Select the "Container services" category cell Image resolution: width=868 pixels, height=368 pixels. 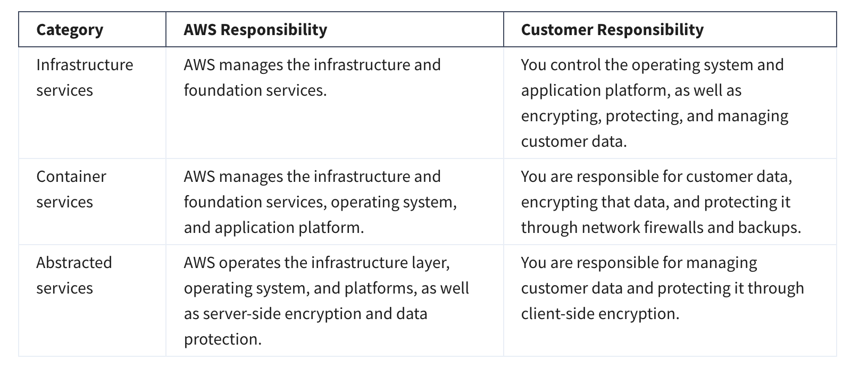click(x=71, y=189)
